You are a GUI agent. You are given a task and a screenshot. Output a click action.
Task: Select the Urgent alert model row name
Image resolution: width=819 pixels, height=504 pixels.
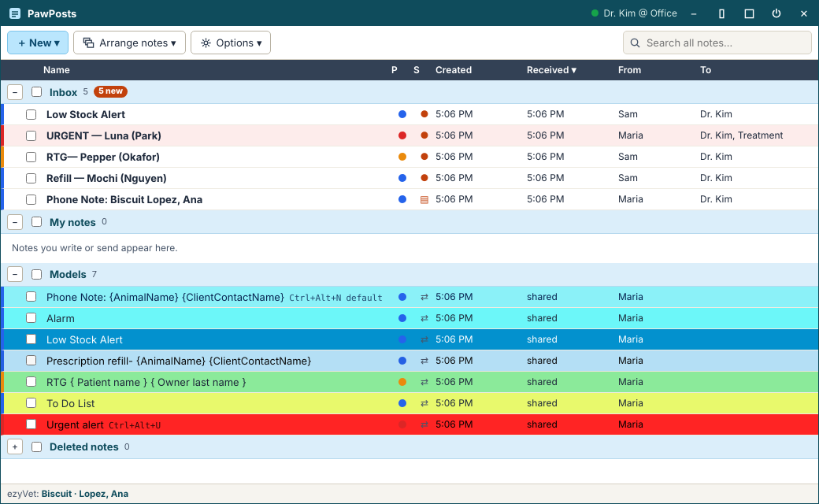click(x=75, y=424)
